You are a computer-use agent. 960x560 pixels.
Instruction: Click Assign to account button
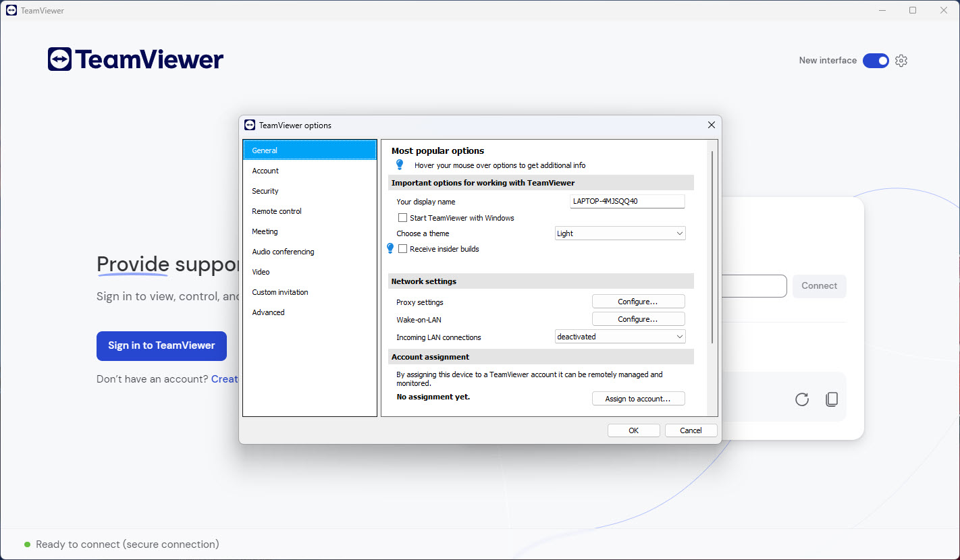(x=638, y=399)
